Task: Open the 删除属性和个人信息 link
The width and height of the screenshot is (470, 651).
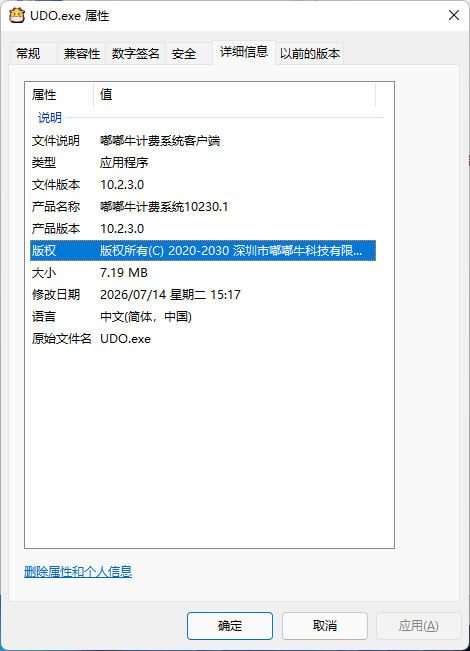Action: click(x=78, y=572)
